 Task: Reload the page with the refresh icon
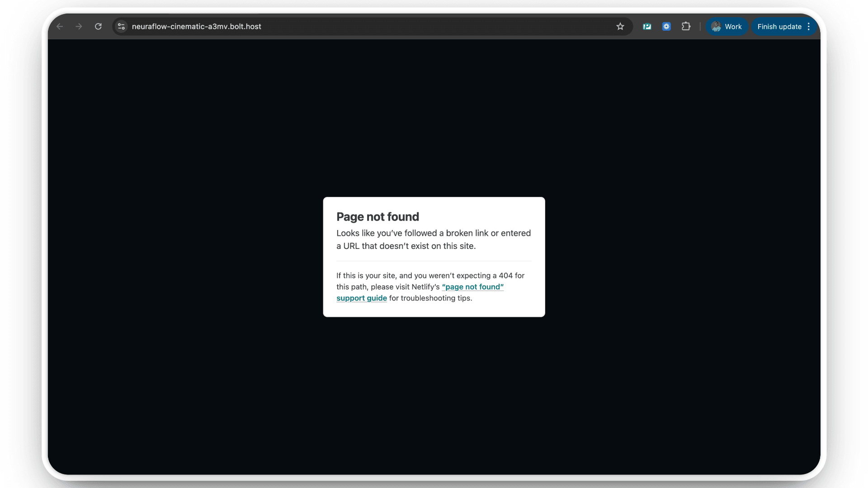98,27
